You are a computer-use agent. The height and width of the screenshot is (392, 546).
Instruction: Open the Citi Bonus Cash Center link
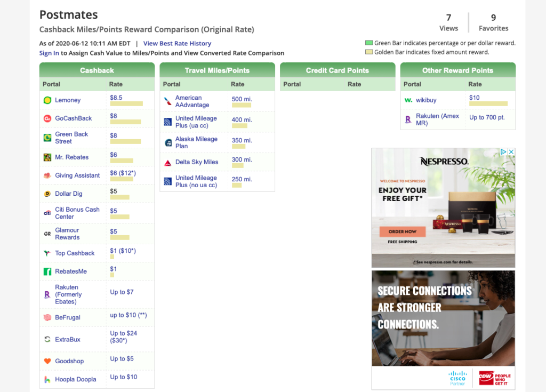(x=77, y=213)
